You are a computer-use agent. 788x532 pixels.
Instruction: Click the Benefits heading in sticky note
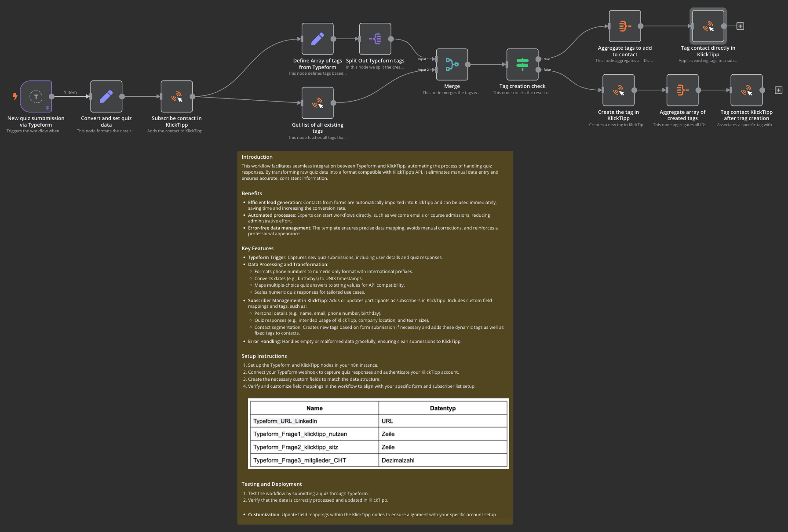[x=252, y=193]
